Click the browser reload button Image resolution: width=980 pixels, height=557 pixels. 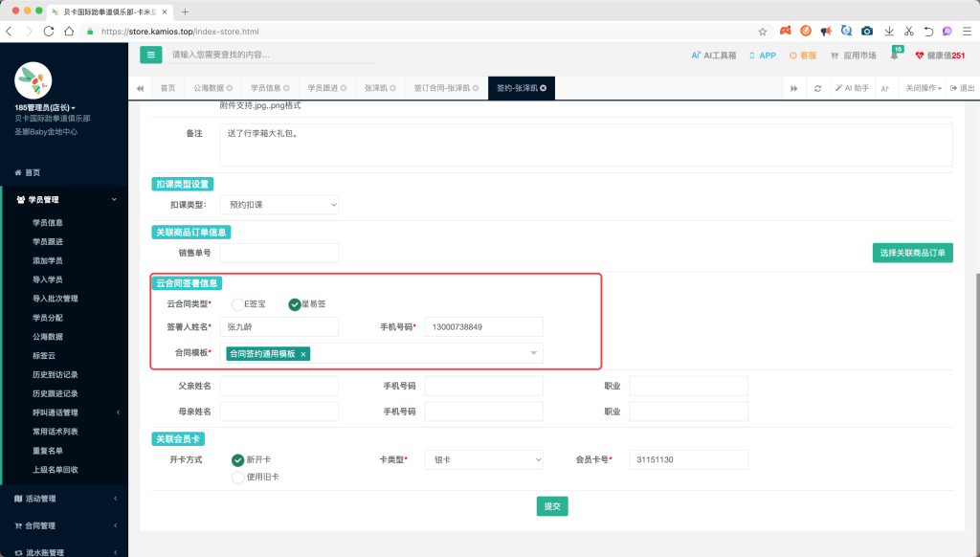(49, 32)
